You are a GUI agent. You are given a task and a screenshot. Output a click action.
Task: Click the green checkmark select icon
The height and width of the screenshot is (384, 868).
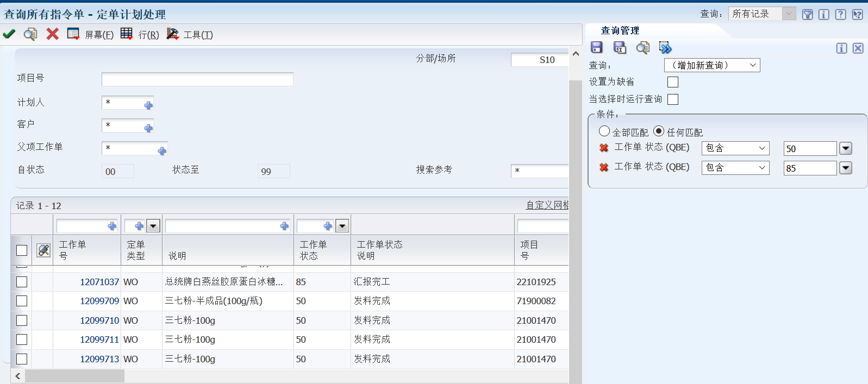(9, 34)
